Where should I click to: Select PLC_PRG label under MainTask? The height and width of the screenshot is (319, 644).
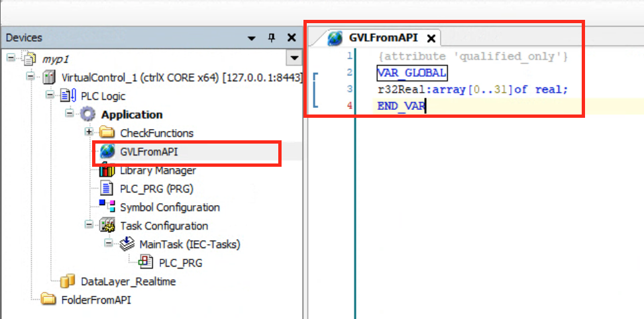point(180,263)
